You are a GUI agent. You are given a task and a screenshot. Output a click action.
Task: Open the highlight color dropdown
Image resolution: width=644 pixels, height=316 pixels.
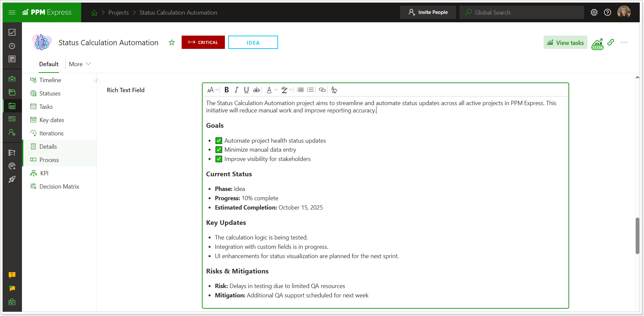pyautogui.click(x=287, y=90)
